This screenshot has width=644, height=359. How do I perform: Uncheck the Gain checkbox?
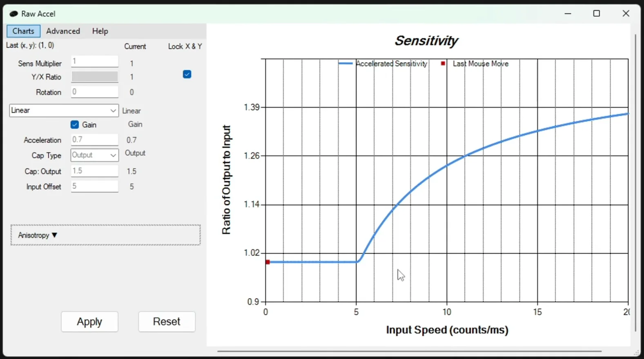(x=74, y=125)
